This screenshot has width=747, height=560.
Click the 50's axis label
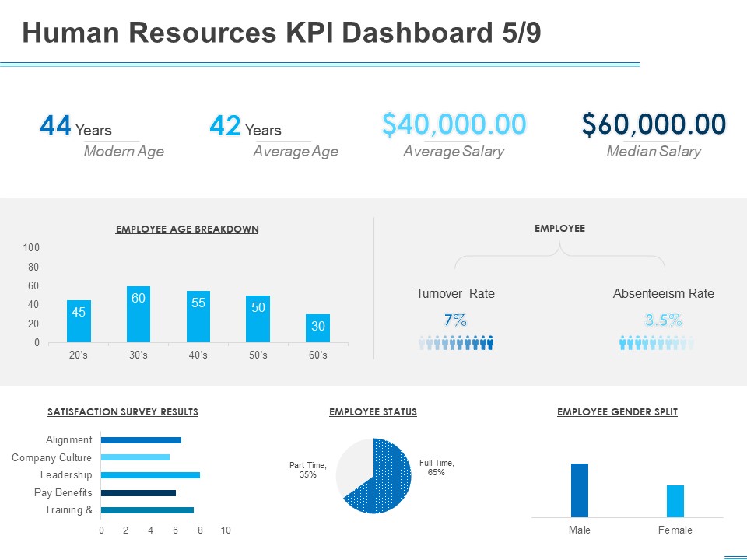[258, 355]
